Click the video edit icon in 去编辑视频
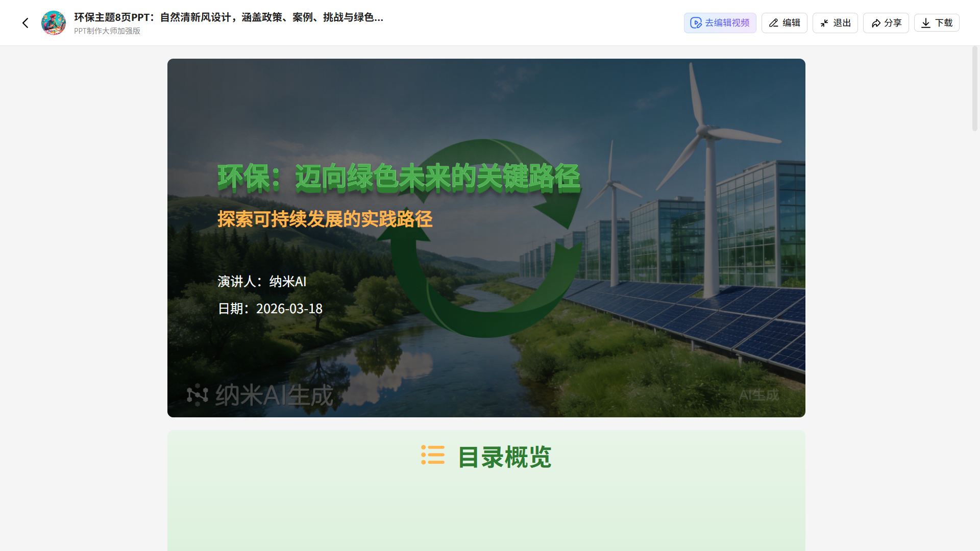The width and height of the screenshot is (980, 551). coord(696,23)
